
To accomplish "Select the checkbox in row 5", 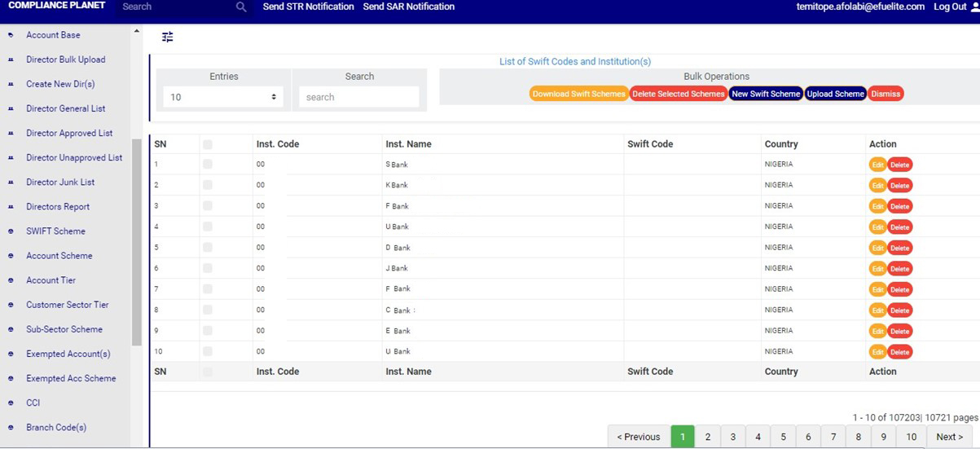I will (208, 248).
